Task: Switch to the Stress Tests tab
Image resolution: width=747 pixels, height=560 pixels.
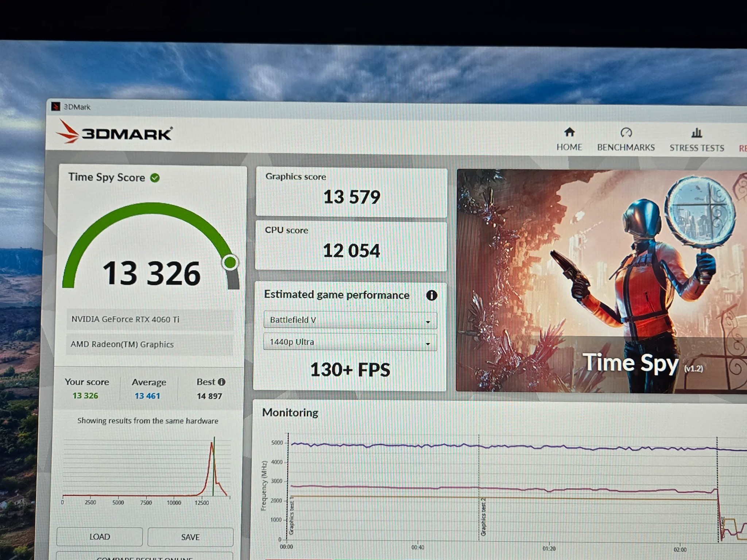Action: click(697, 148)
